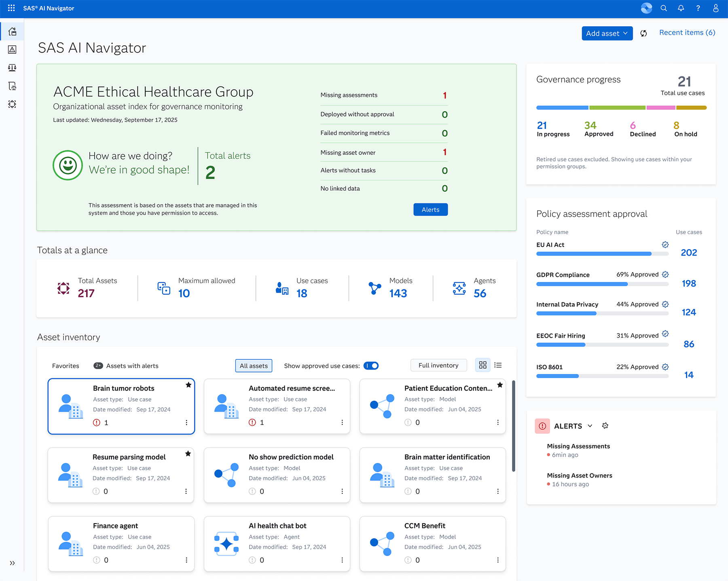Click the Full inventory button
Viewport: 728px width, 581px height.
[438, 365]
